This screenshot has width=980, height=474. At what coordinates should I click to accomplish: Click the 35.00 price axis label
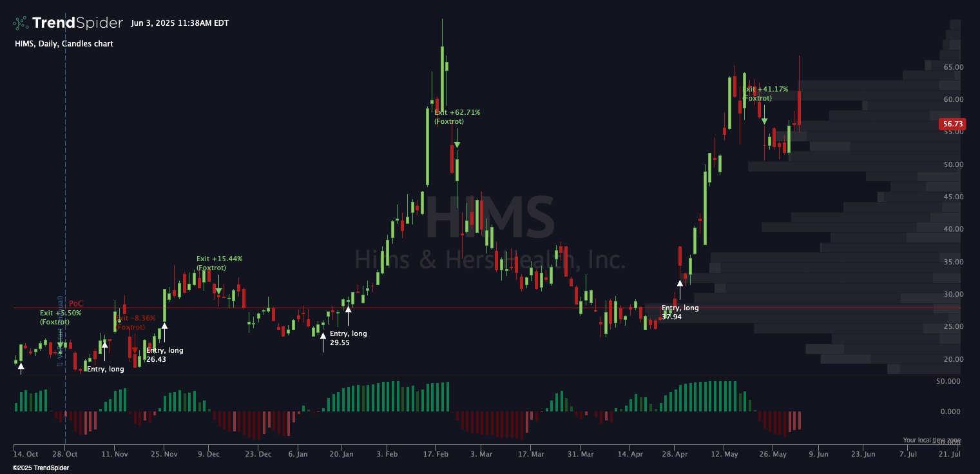(953, 262)
